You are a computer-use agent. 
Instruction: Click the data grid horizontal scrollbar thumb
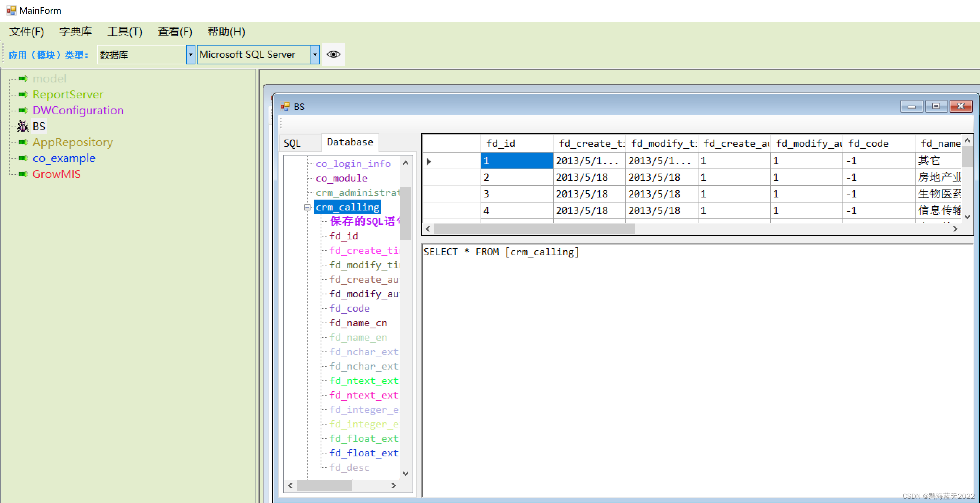534,229
